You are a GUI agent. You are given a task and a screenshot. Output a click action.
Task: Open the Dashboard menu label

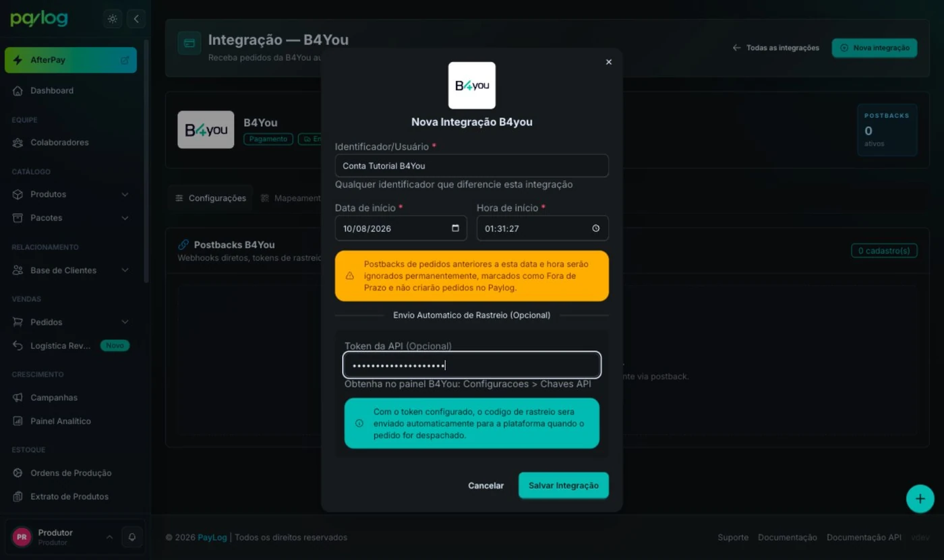52,90
